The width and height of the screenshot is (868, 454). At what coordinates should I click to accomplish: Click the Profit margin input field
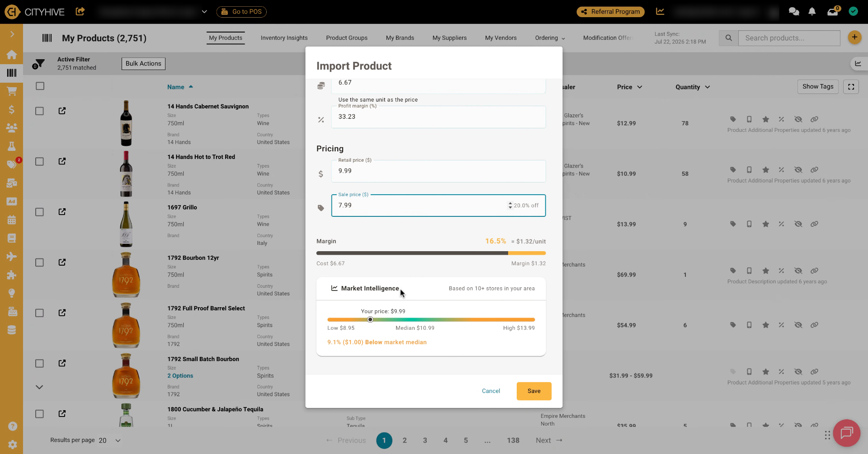[438, 117]
